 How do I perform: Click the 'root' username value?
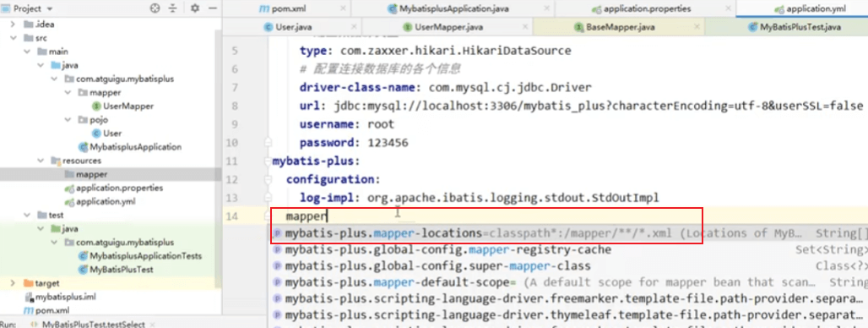381,124
